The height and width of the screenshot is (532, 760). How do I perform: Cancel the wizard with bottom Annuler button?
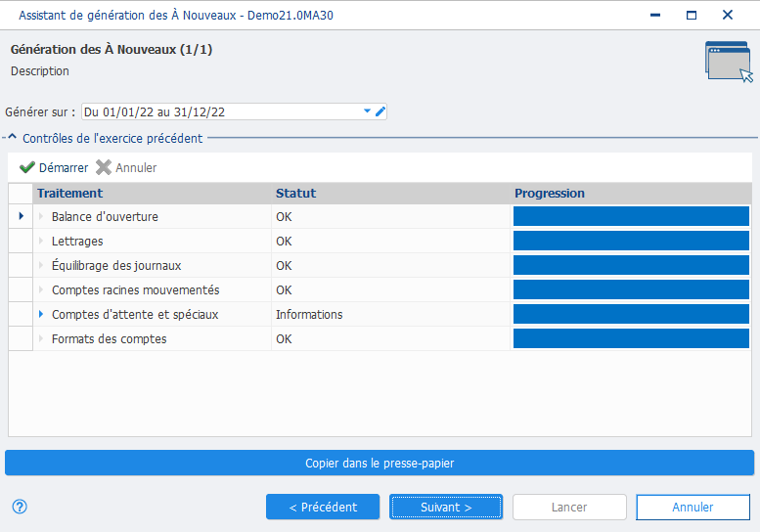[x=693, y=507]
